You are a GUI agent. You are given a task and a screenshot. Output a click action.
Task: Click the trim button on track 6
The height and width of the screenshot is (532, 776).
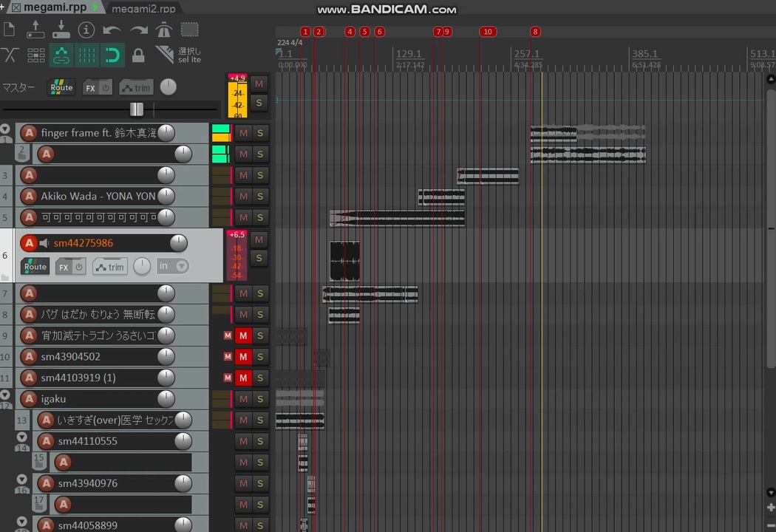pos(110,267)
